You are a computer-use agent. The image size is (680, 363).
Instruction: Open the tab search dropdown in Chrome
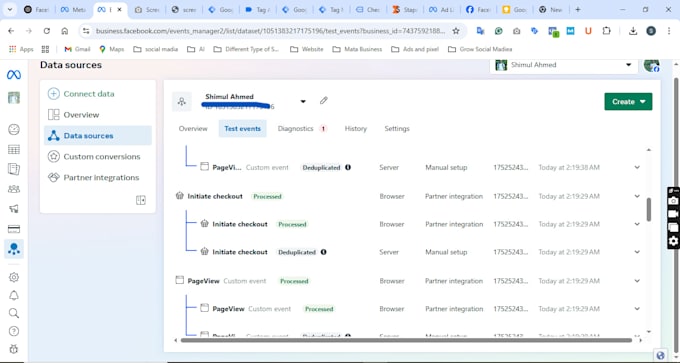click(x=10, y=10)
